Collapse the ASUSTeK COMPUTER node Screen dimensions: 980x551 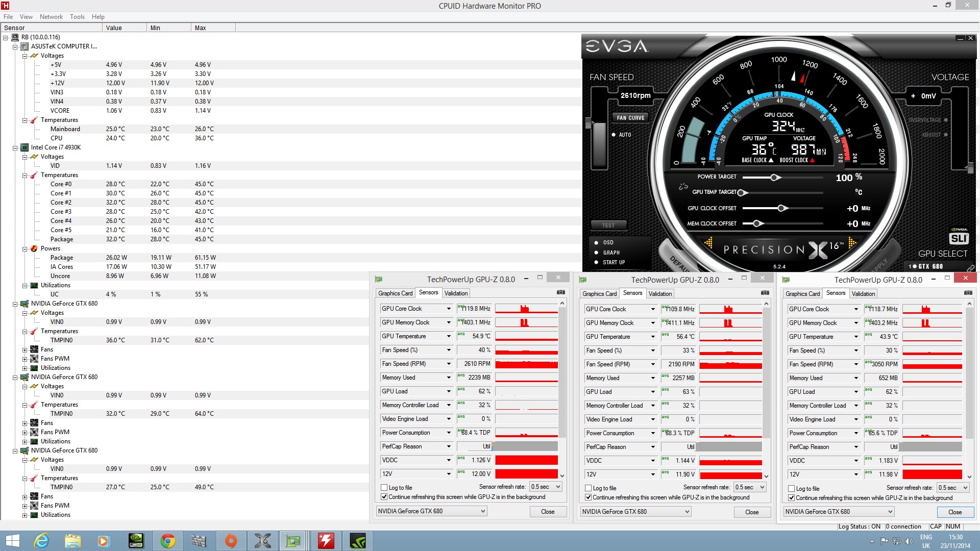point(15,47)
